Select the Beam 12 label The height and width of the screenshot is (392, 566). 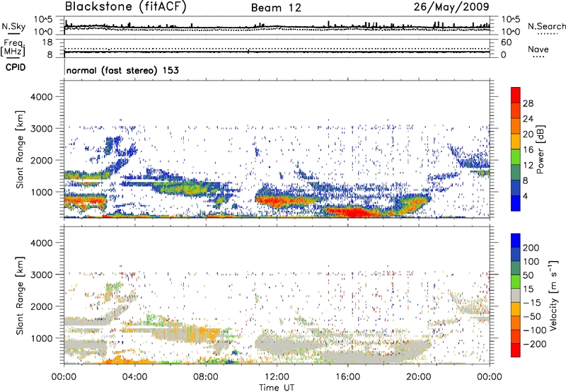coord(276,8)
